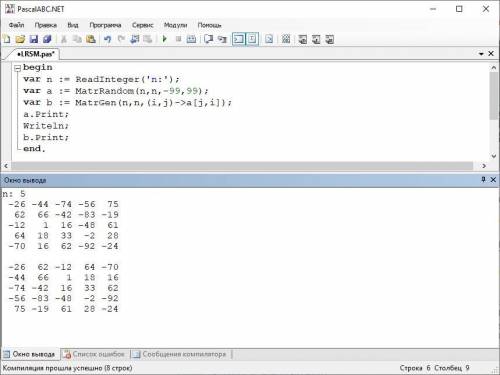Click the horizontal scrollbar left arrow
This screenshot has width=500, height=375.
(6, 166)
